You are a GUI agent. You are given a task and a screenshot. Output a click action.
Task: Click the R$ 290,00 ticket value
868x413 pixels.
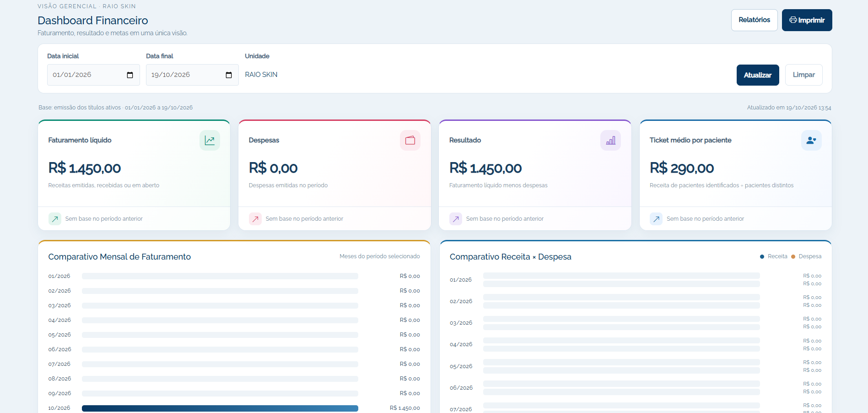tap(682, 168)
